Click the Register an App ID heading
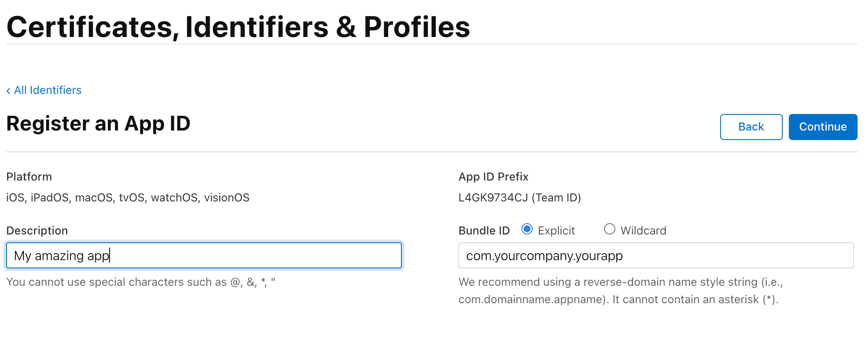This screenshot has width=868, height=348. click(x=98, y=124)
